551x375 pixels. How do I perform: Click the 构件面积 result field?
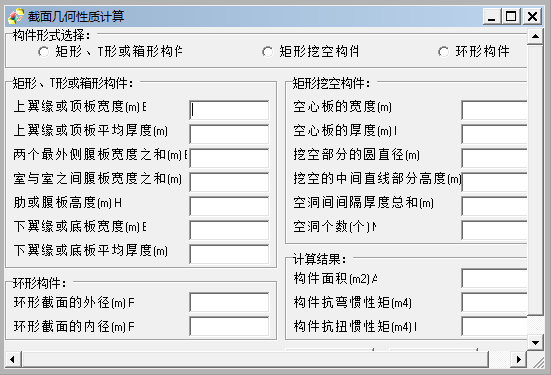494,278
